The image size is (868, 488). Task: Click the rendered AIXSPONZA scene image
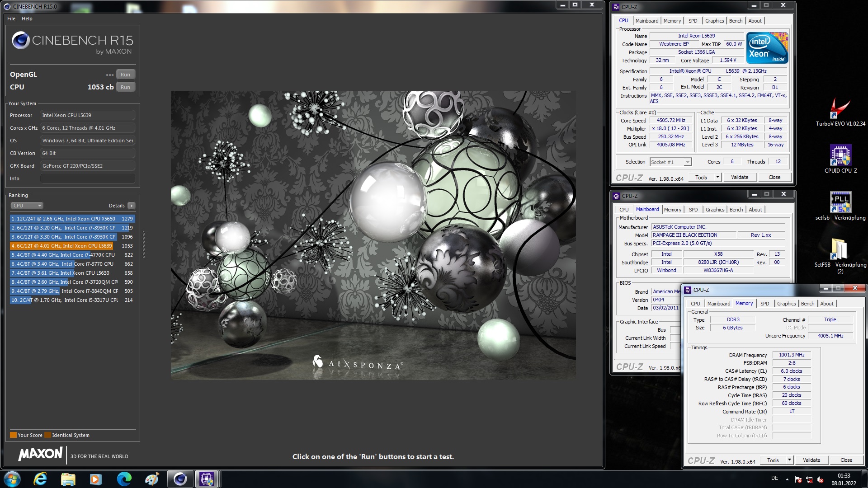coord(373,235)
